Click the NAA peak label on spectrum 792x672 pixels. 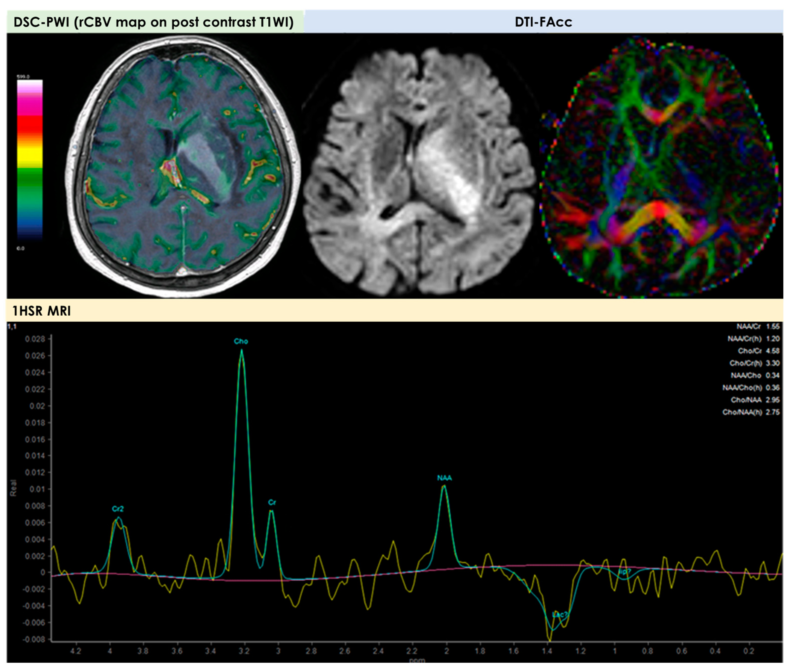[445, 478]
